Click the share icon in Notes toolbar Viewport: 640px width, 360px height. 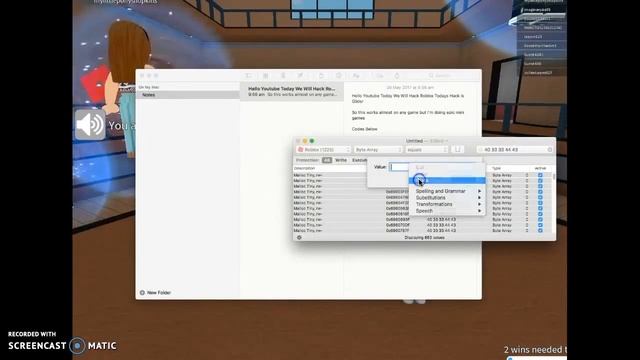[x=397, y=76]
